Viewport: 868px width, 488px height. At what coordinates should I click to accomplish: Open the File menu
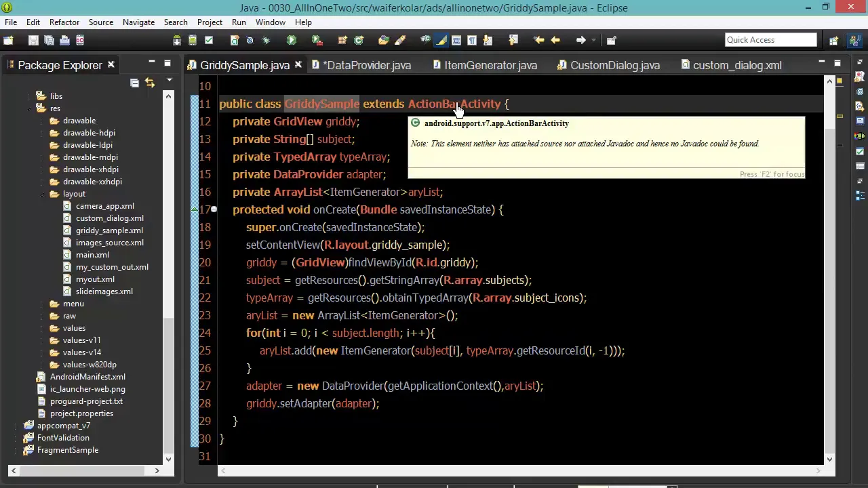click(11, 22)
